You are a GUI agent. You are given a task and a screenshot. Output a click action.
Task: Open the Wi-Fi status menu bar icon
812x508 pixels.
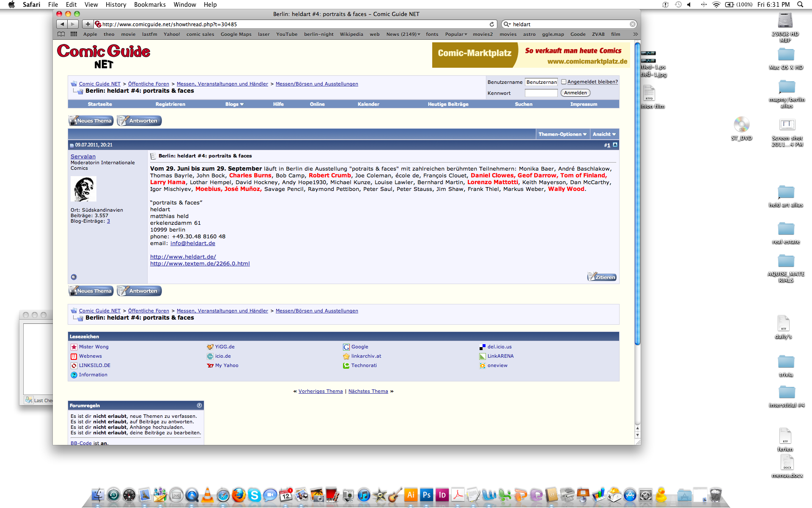click(x=716, y=5)
